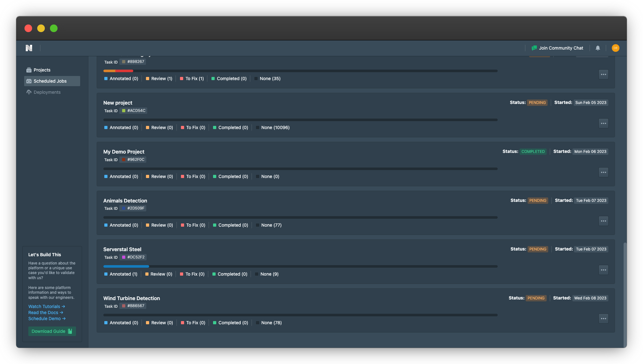Viewport: 643px width, 364px height.
Task: Click the New project title
Action: click(118, 103)
